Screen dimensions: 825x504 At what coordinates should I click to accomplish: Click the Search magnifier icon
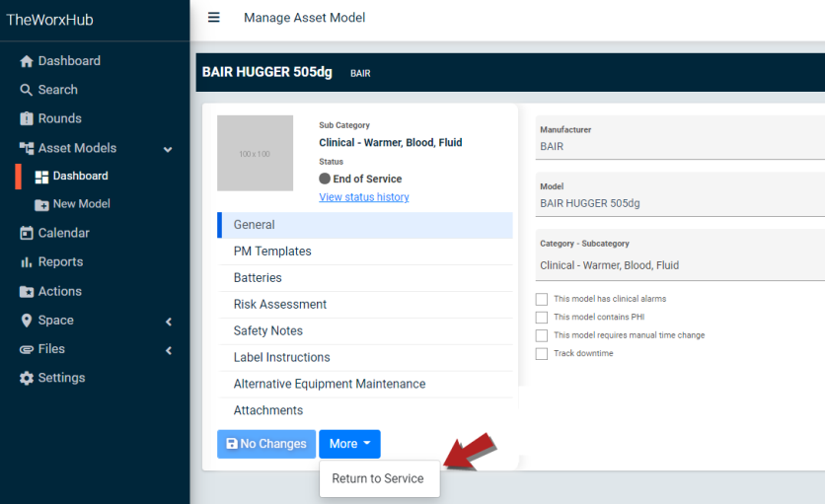(x=27, y=90)
